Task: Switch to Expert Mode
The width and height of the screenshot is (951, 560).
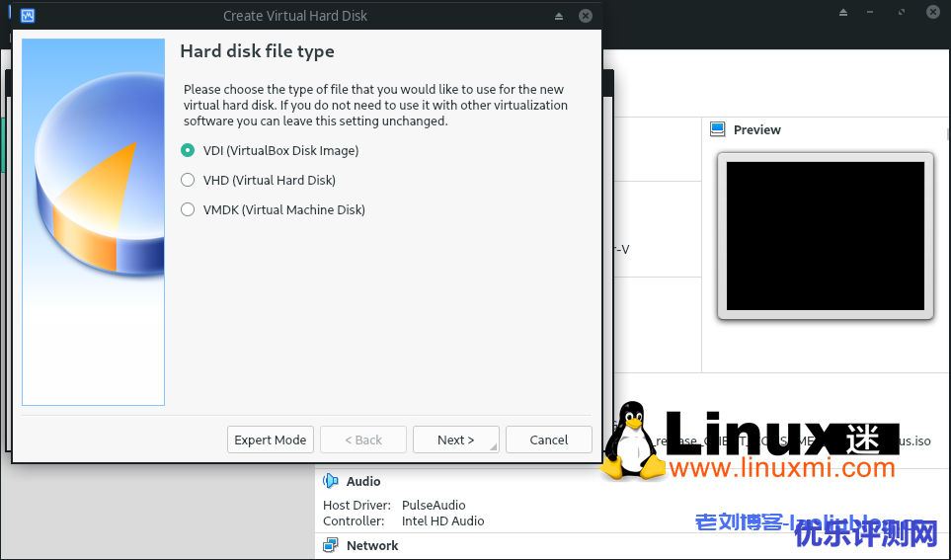Action: [270, 440]
